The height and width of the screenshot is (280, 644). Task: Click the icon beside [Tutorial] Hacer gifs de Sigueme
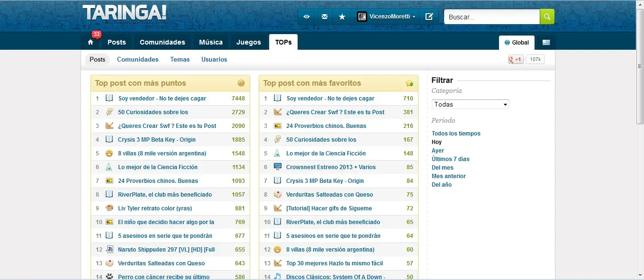278,208
